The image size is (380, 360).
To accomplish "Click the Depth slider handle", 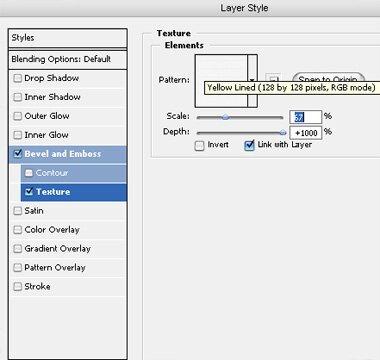I will pos(283,133).
